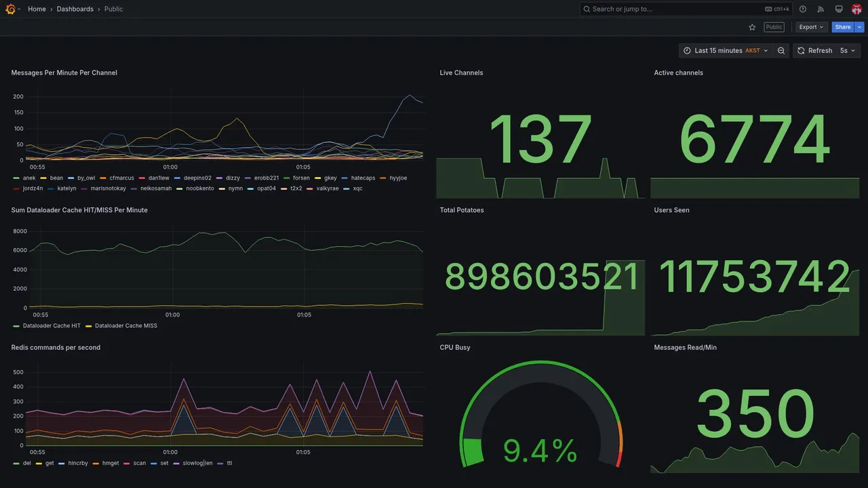Viewport: 868px width, 488px height.
Task: Open the Last 15 minutes time picker
Action: (726, 51)
